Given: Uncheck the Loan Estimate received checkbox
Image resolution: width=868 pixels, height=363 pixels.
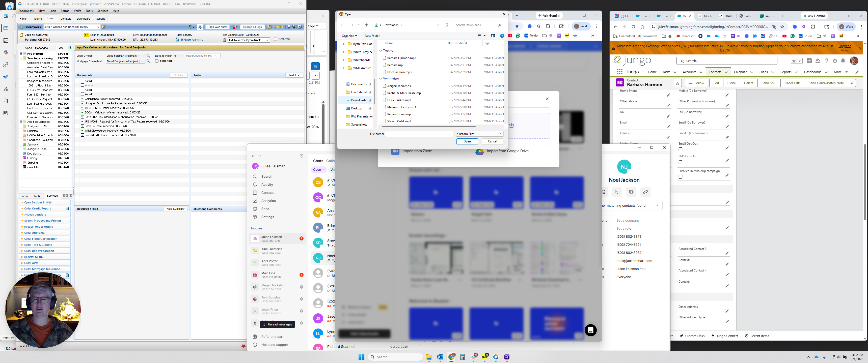Looking at the screenshot, I should point(82,126).
